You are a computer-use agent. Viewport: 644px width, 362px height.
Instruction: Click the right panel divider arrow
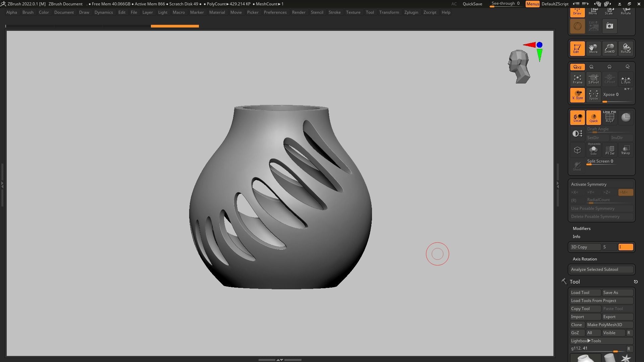[x=558, y=184]
